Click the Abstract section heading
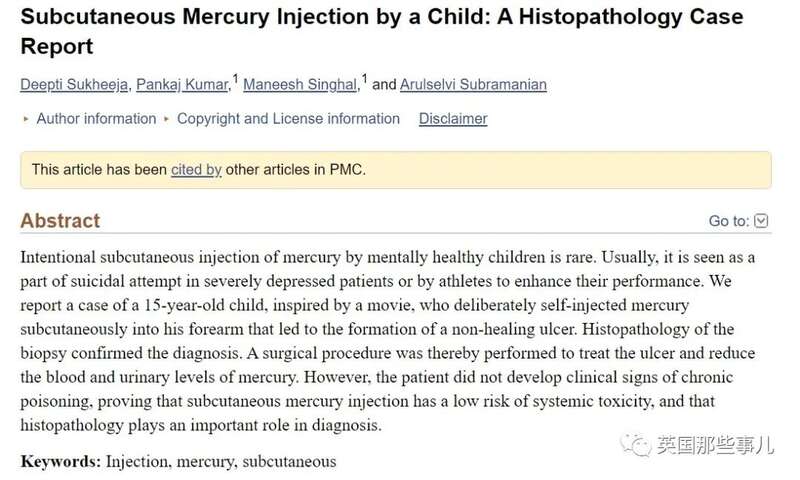The width and height of the screenshot is (800, 480). pos(60,221)
